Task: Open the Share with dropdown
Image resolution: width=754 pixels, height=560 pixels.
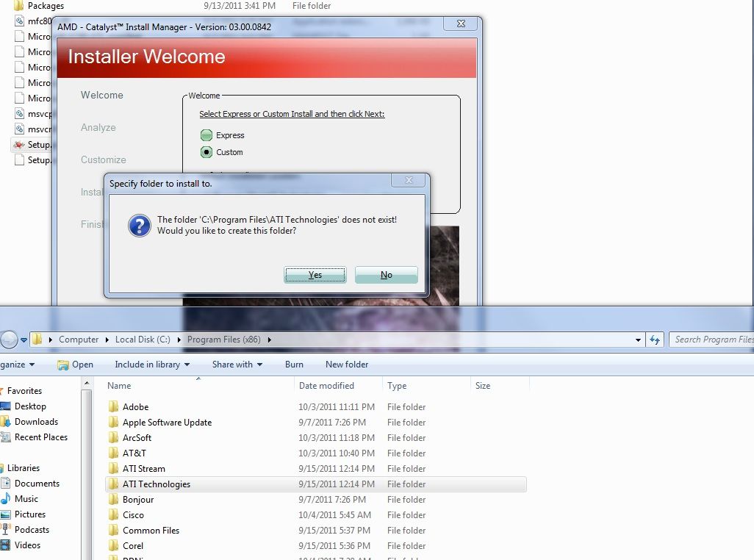Action: pyautogui.click(x=237, y=365)
